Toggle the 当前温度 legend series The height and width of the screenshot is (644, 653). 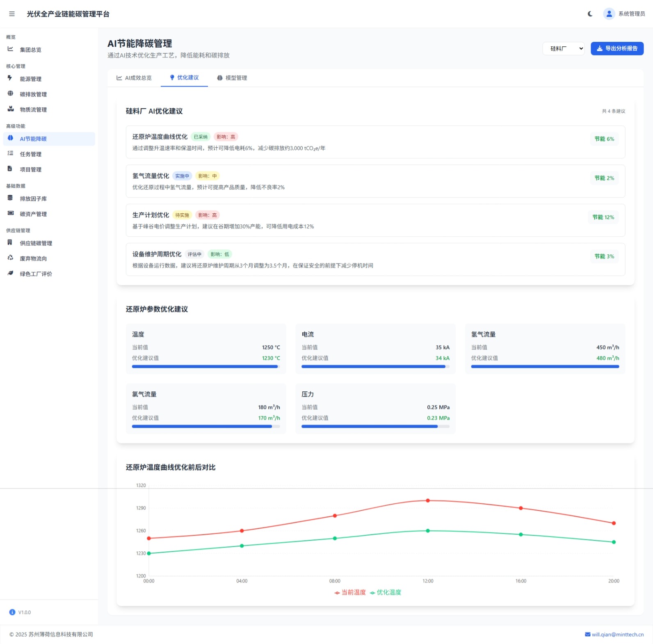click(350, 592)
